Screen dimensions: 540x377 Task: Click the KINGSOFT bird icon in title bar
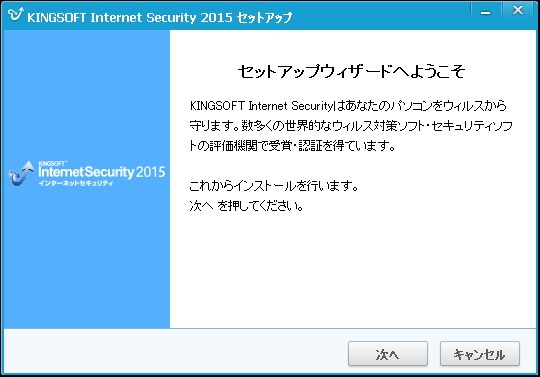click(x=15, y=14)
